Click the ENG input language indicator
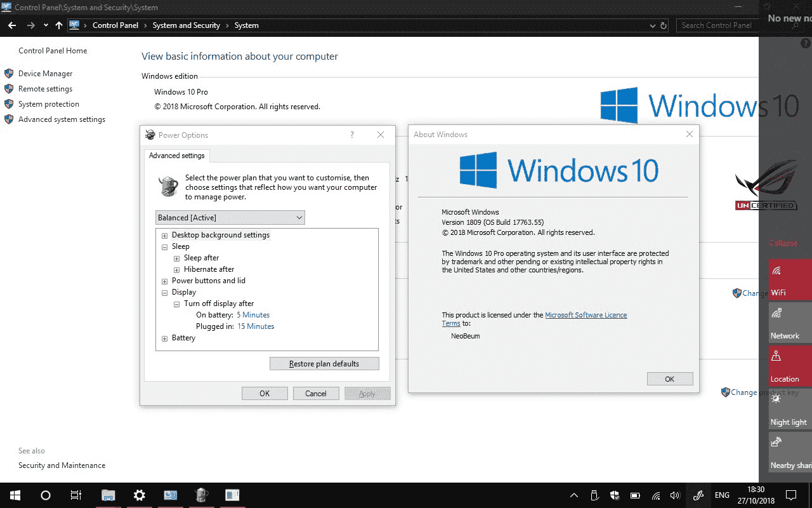Viewport: 812px width, 508px height. click(x=722, y=495)
